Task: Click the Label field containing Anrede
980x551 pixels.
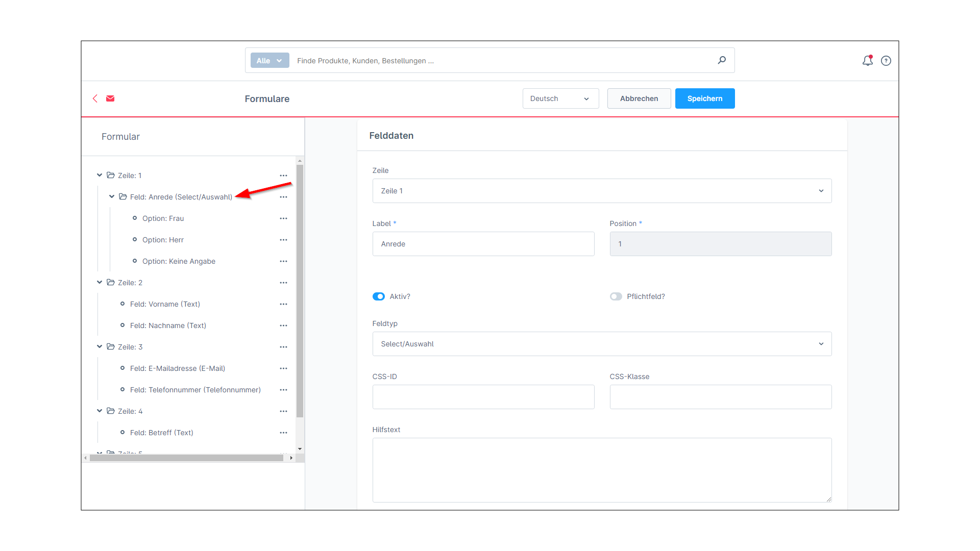Action: coord(483,244)
